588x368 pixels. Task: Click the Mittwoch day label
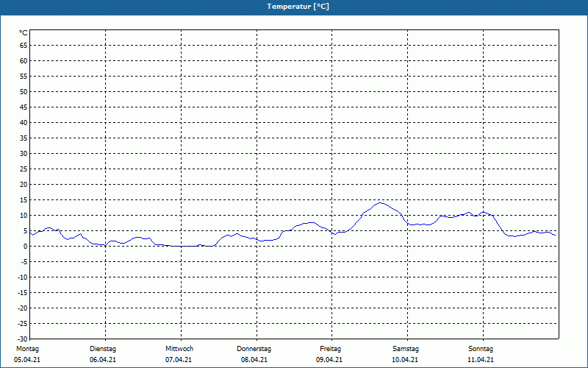[179, 349]
